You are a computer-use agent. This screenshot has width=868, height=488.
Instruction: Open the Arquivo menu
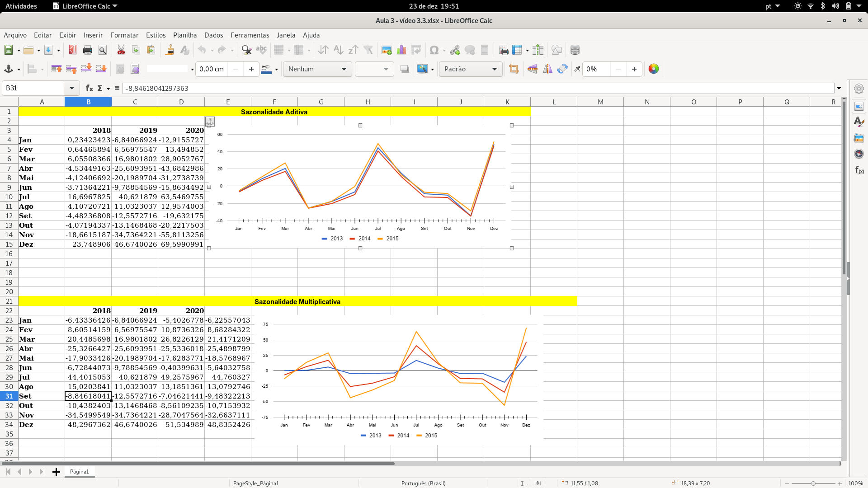click(x=15, y=35)
